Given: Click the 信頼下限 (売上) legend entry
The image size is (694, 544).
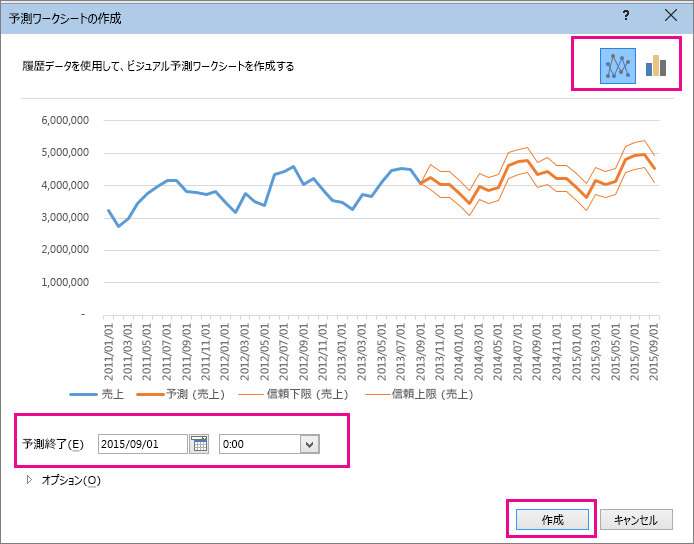Looking at the screenshot, I should (x=293, y=394).
